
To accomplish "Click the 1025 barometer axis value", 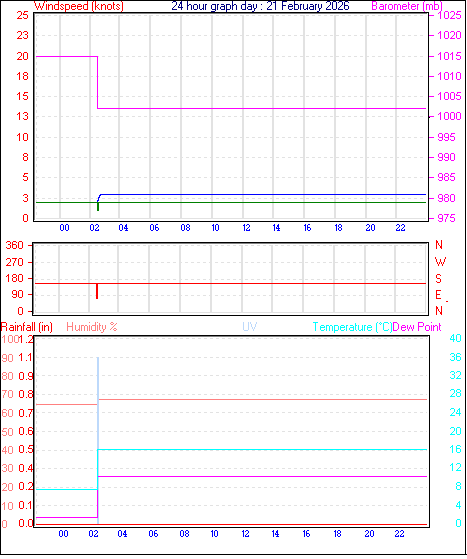I will [x=450, y=15].
